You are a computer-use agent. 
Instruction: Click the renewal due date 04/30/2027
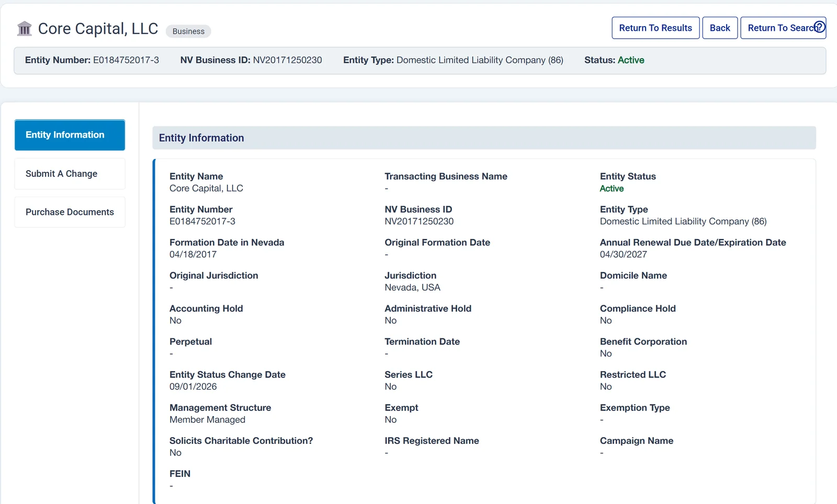point(624,255)
